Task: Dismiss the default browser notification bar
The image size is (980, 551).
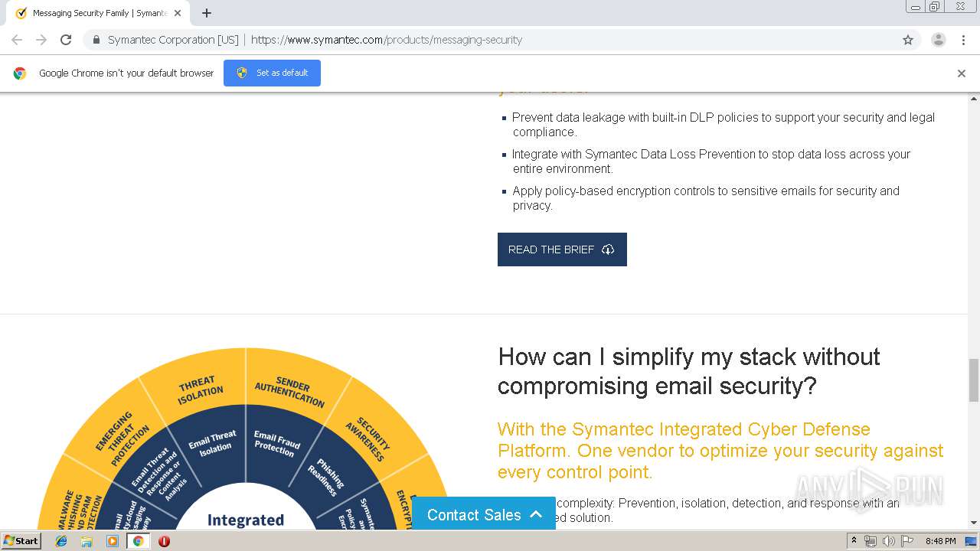Action: point(962,73)
